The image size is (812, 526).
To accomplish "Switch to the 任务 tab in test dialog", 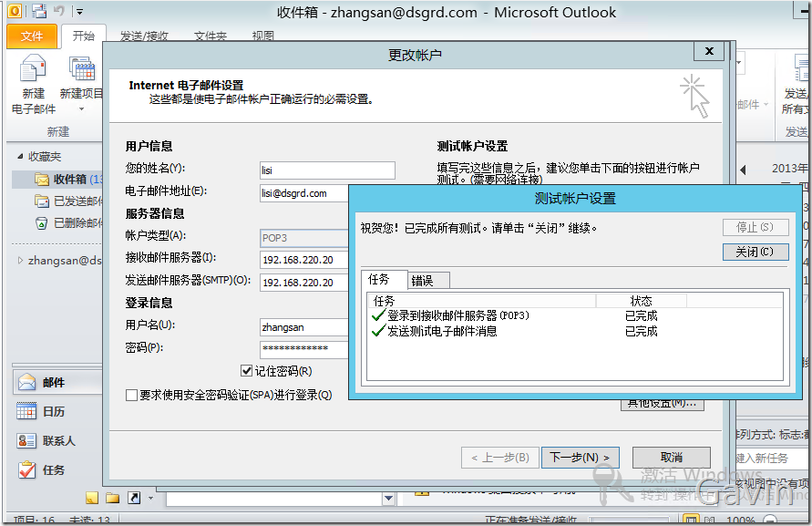I will tap(384, 280).
